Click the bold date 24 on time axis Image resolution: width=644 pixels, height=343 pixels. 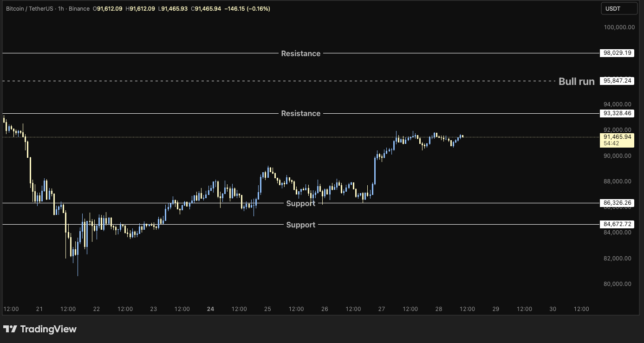point(210,309)
